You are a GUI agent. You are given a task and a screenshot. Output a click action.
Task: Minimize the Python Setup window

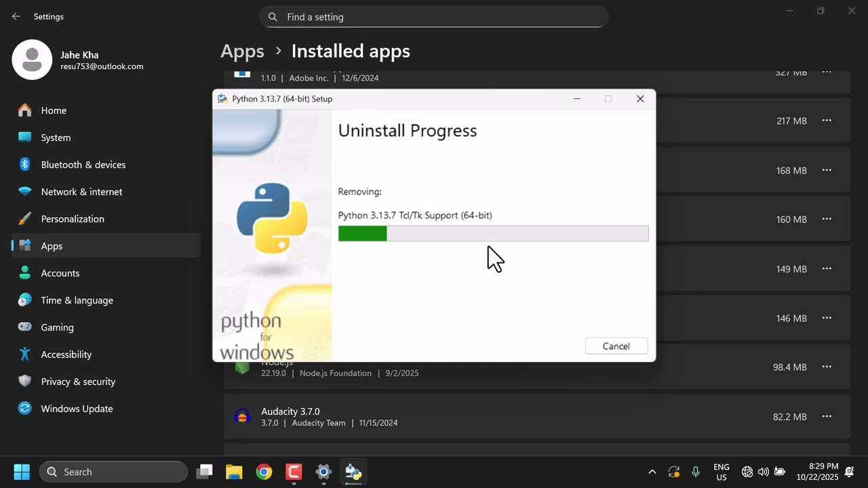[577, 99]
